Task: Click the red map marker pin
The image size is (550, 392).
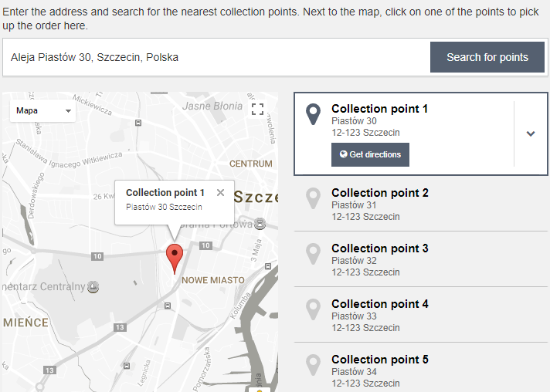Action: (x=175, y=259)
